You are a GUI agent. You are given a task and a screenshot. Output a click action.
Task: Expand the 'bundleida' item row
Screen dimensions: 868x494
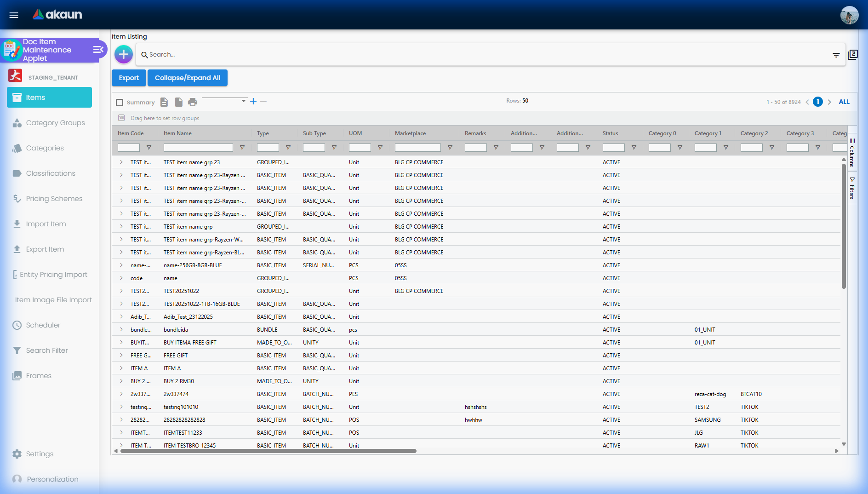(121, 330)
